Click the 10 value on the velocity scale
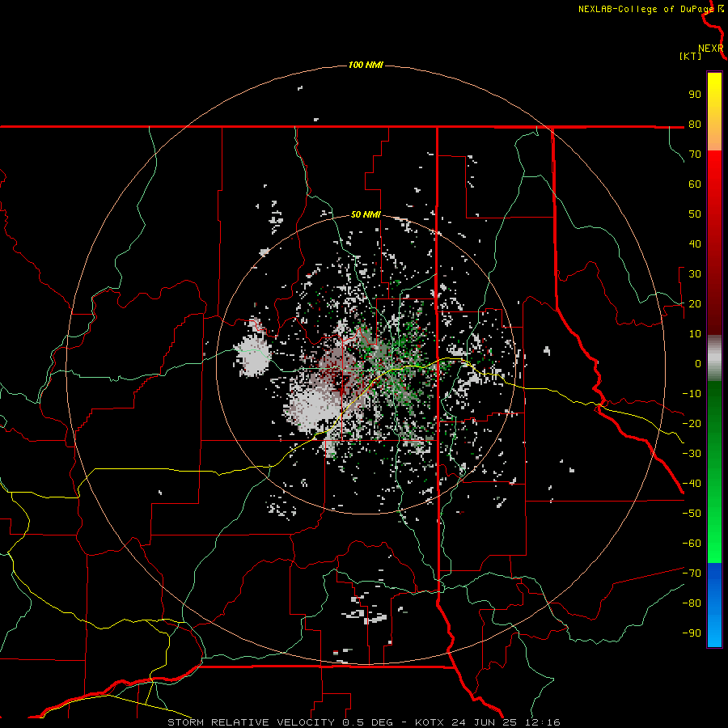The width and height of the screenshot is (728, 728). click(695, 334)
